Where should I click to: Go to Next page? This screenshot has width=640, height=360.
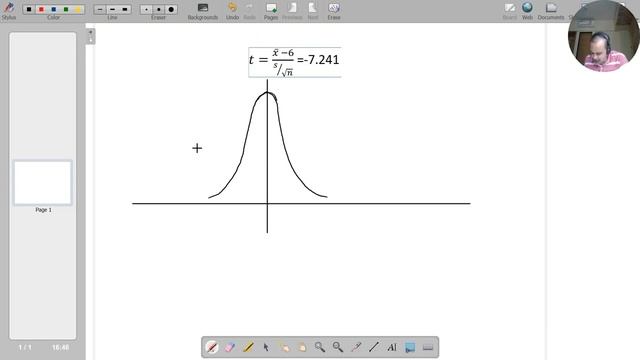click(x=313, y=11)
